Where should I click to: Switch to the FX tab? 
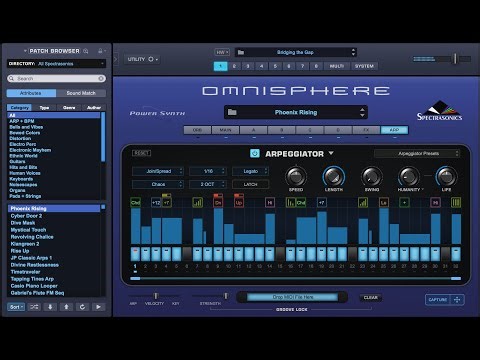point(366,130)
